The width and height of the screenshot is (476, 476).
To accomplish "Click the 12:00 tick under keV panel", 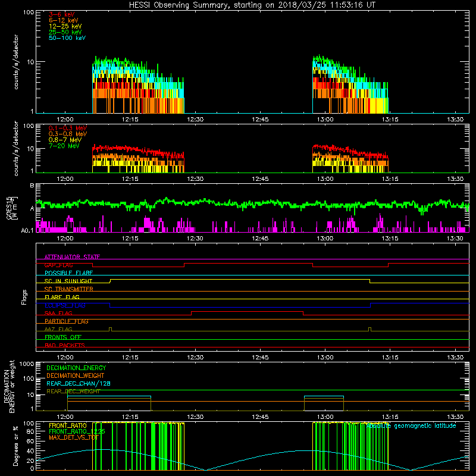I will click(x=65, y=120).
